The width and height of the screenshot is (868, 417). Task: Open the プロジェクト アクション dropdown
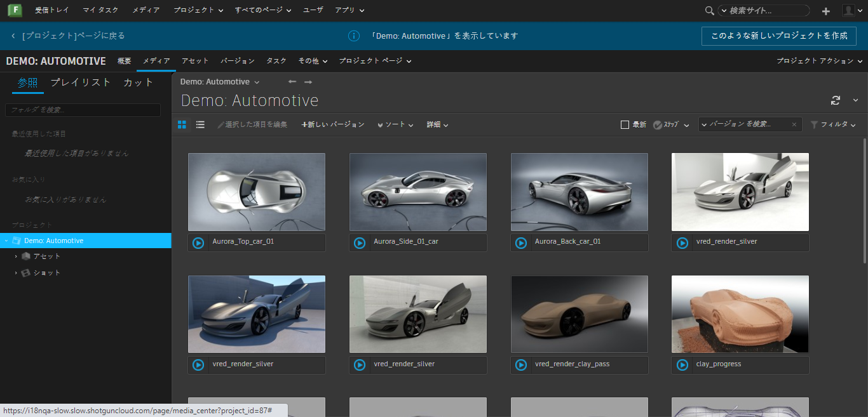[819, 61]
